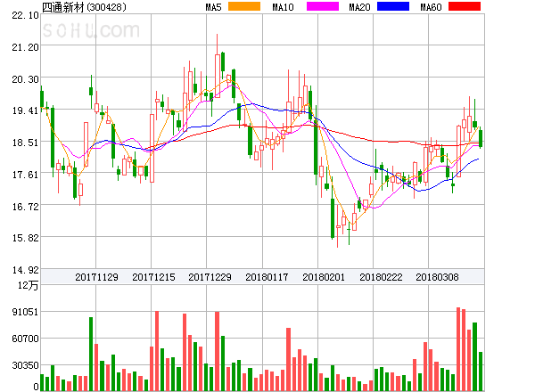
Task: Select the date label 20171215
Action: (153, 277)
